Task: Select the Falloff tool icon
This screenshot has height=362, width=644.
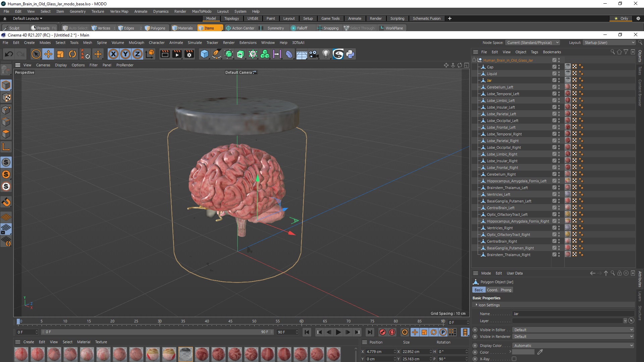Action: point(293,28)
